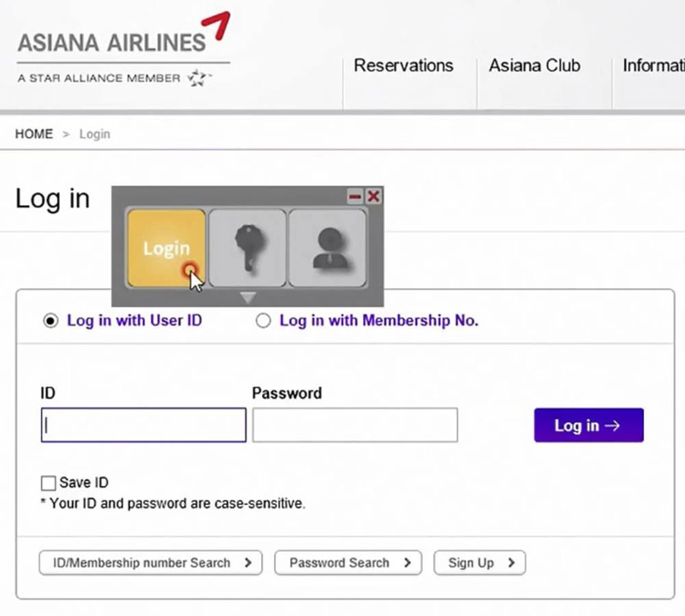This screenshot has width=685, height=616.
Task: Close the floating login widget
Action: click(373, 197)
